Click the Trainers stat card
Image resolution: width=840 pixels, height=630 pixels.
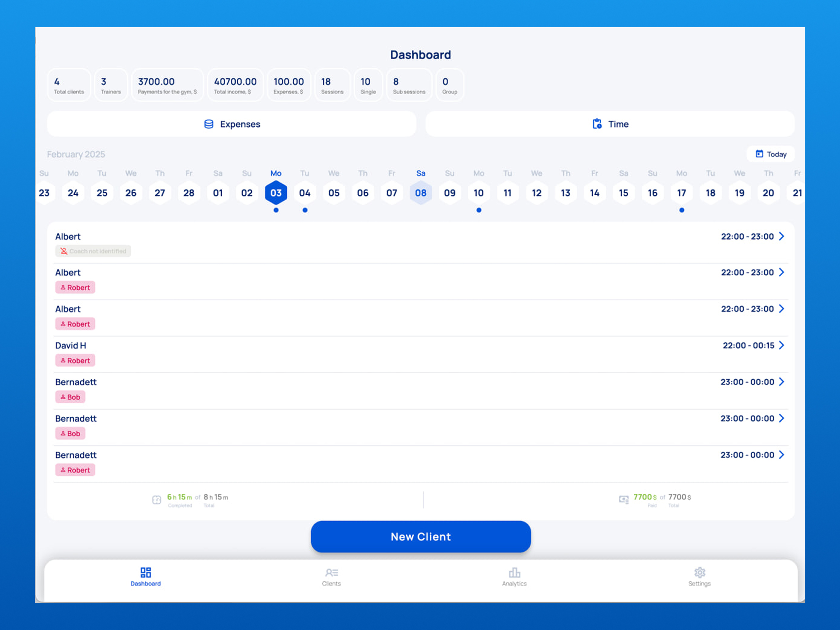110,85
